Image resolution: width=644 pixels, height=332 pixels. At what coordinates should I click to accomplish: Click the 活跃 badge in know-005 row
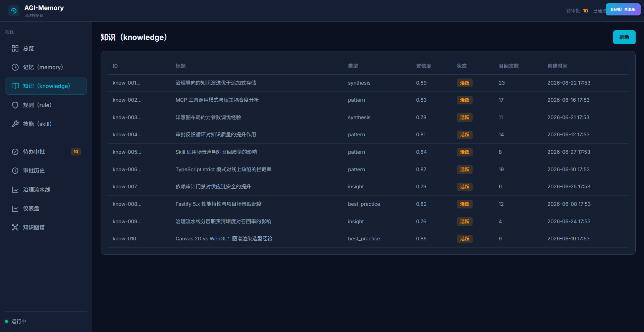point(465,152)
